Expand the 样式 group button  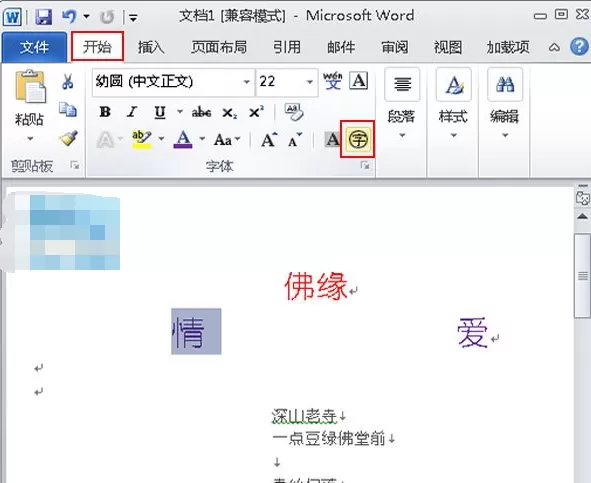[x=453, y=104]
